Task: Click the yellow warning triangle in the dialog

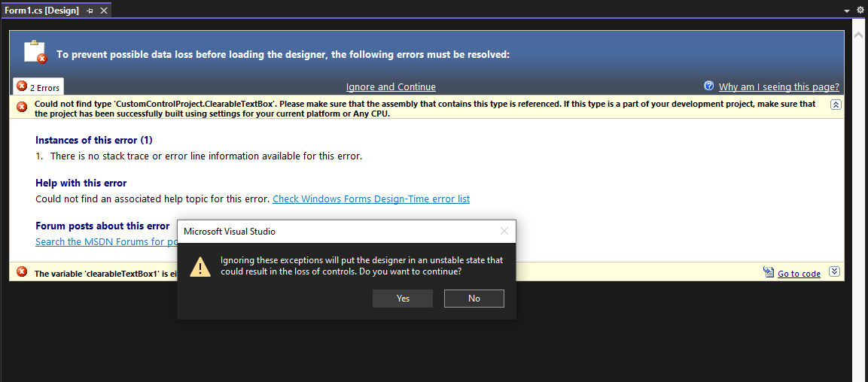Action: point(199,266)
